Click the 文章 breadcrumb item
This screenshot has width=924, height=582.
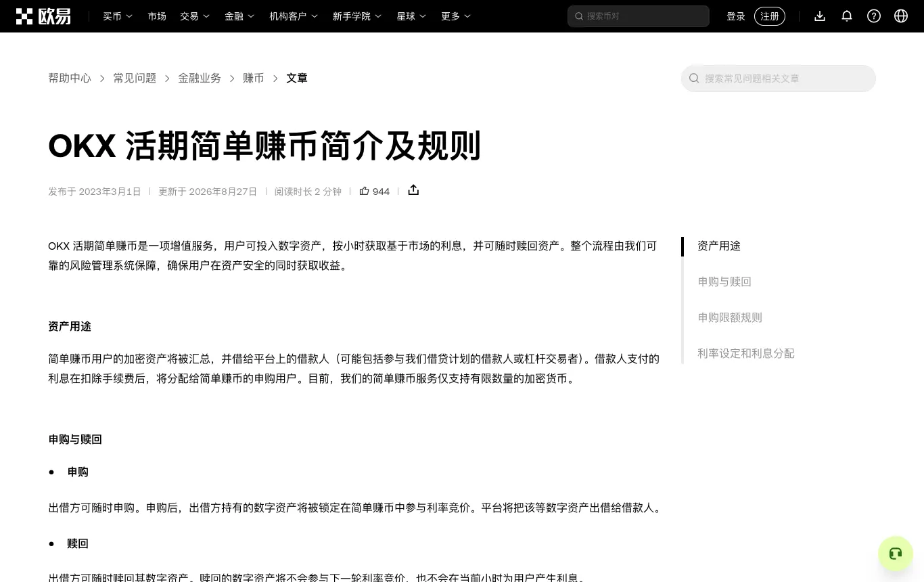[297, 79]
